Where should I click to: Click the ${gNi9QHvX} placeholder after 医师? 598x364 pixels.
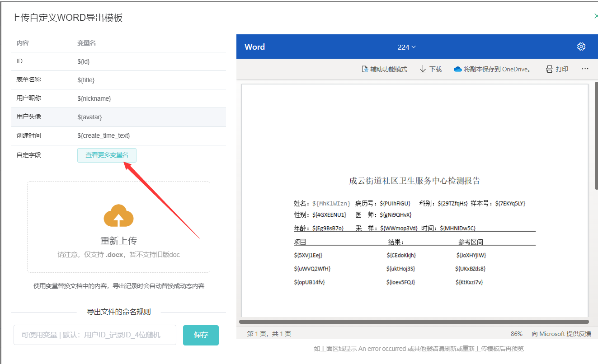[x=396, y=215]
